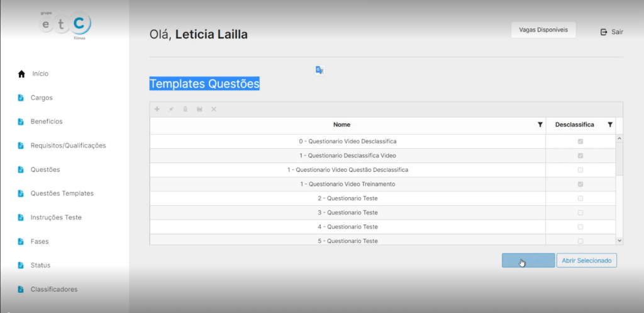Click the Vagas Disponíveis button
This screenshot has width=644, height=313.
pyautogui.click(x=543, y=30)
